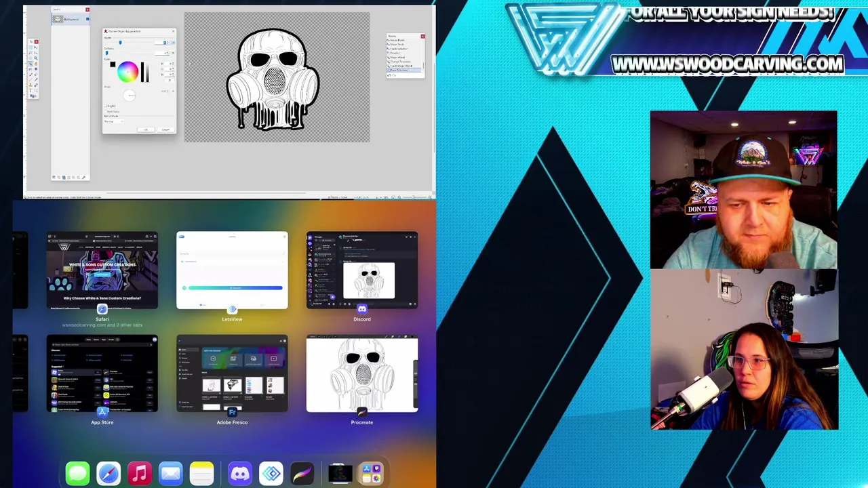The image size is (868, 488).
Task: Select the Pan hand tool in Tools window
Action: click(36, 64)
